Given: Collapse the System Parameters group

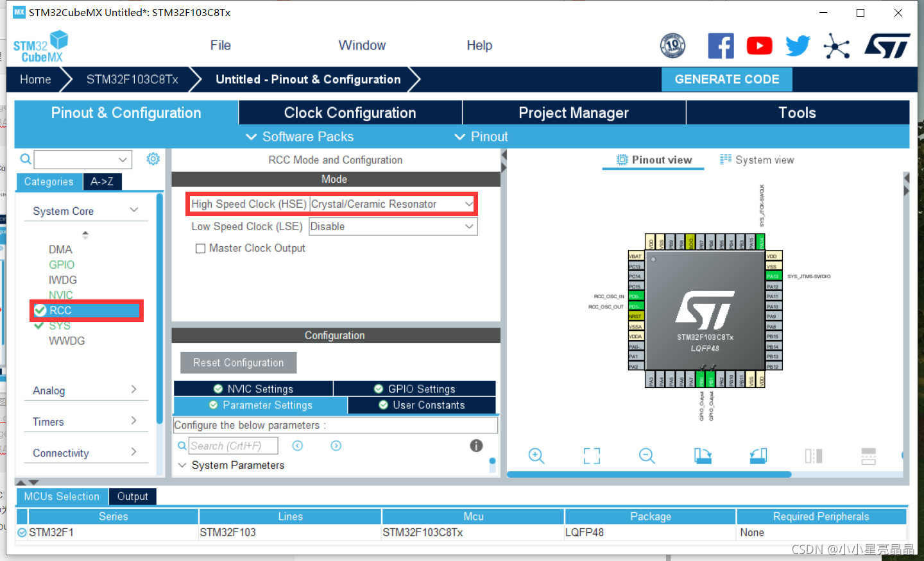Looking at the screenshot, I should coord(182,465).
